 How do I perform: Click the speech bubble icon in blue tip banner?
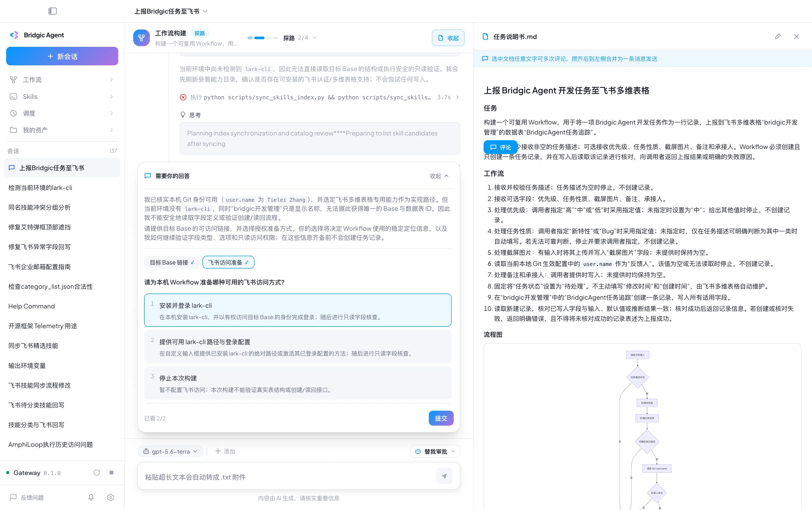click(485, 59)
